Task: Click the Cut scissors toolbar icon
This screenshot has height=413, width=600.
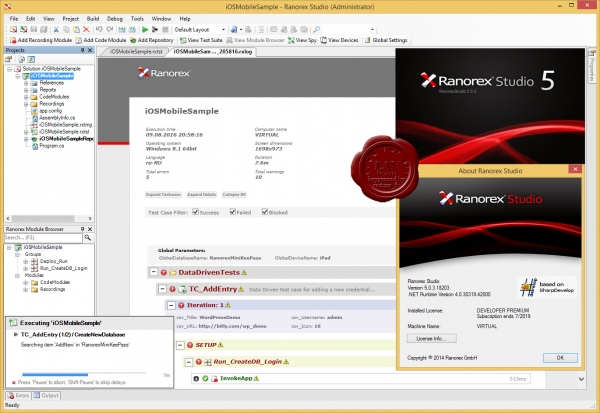Action: pyautogui.click(x=56, y=29)
